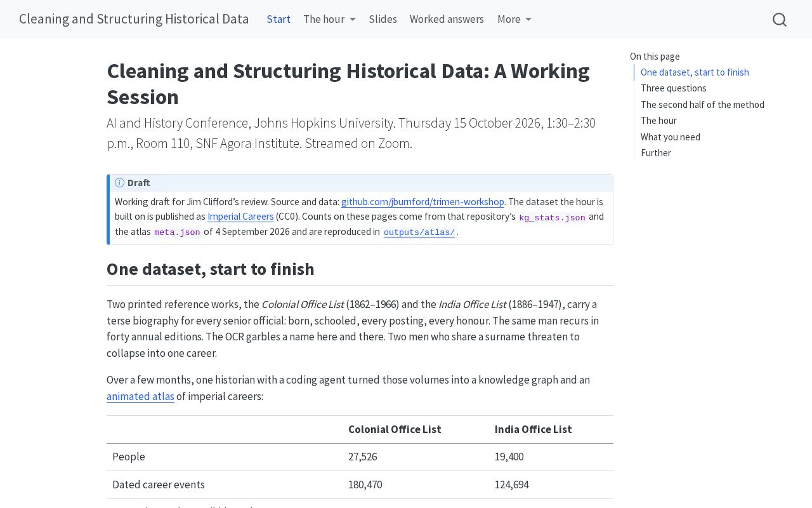Expand 'The hour' navbar dropdown
Image resolution: width=812 pixels, height=508 pixels.
[329, 19]
